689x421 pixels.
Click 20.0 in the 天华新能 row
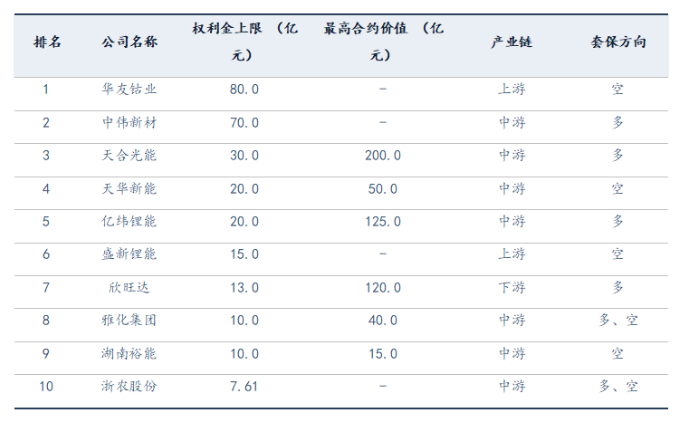tap(244, 189)
